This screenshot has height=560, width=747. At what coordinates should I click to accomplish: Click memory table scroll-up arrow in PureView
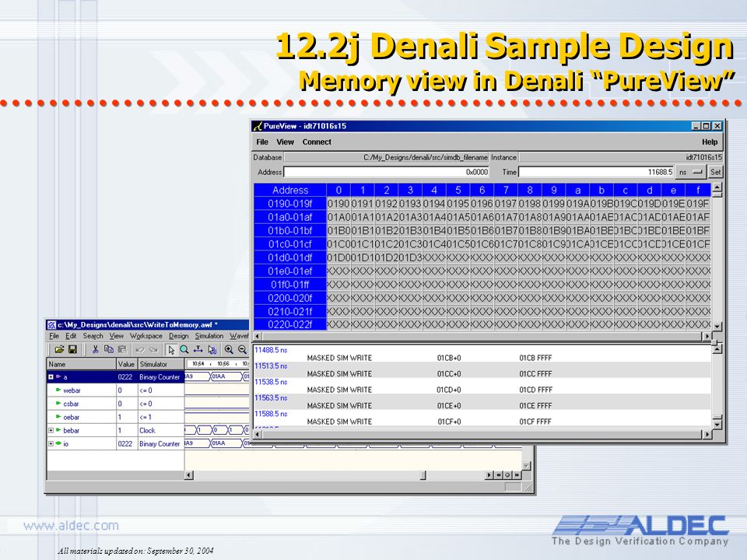[x=717, y=187]
